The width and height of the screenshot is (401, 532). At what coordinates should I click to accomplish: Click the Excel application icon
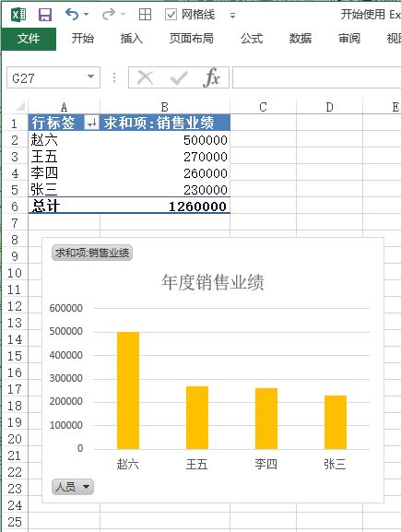click(x=18, y=15)
